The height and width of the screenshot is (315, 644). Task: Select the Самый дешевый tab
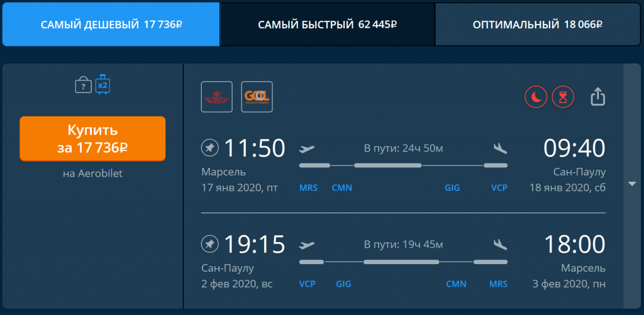[111, 25]
